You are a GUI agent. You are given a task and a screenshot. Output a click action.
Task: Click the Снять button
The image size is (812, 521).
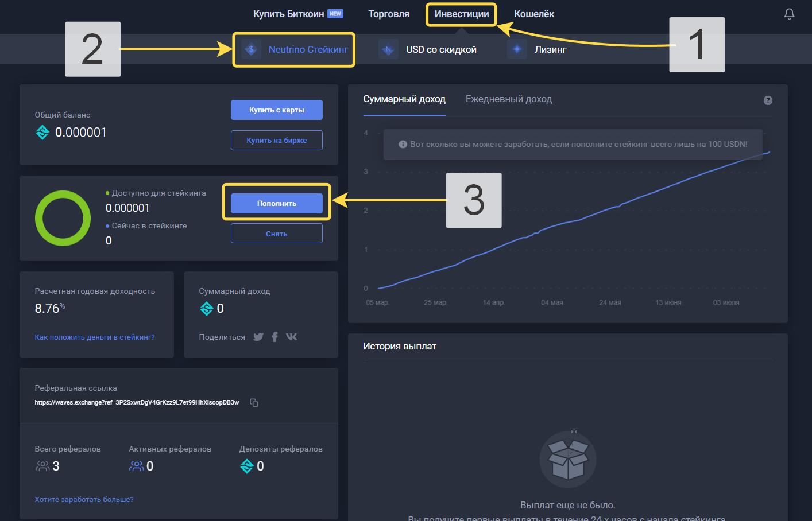(x=277, y=234)
